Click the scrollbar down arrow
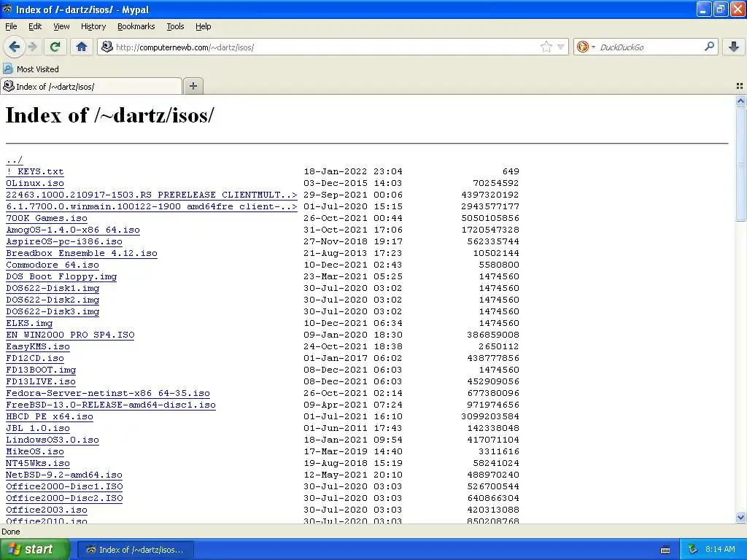747x560 pixels. tap(740, 517)
